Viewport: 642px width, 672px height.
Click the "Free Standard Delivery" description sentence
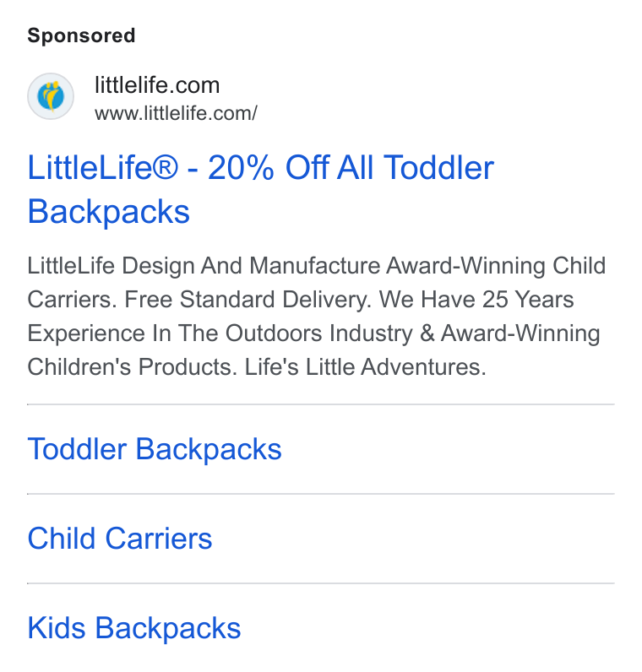pyautogui.click(x=248, y=299)
